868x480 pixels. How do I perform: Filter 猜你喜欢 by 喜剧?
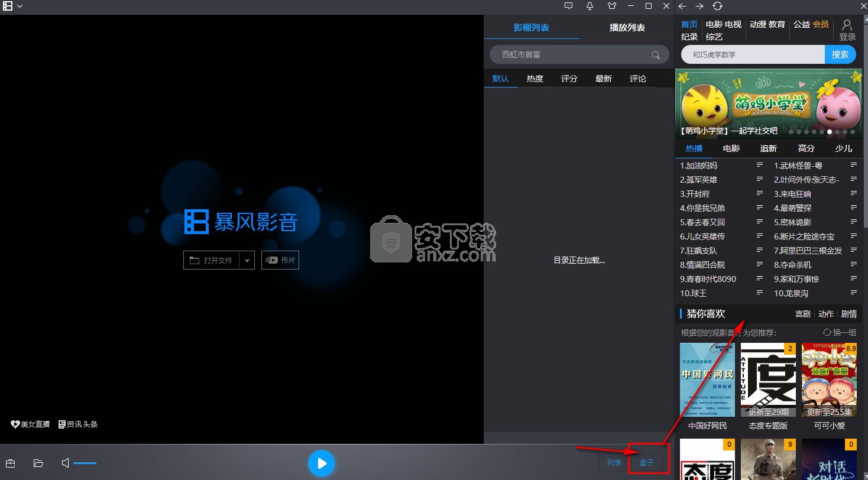pos(802,314)
